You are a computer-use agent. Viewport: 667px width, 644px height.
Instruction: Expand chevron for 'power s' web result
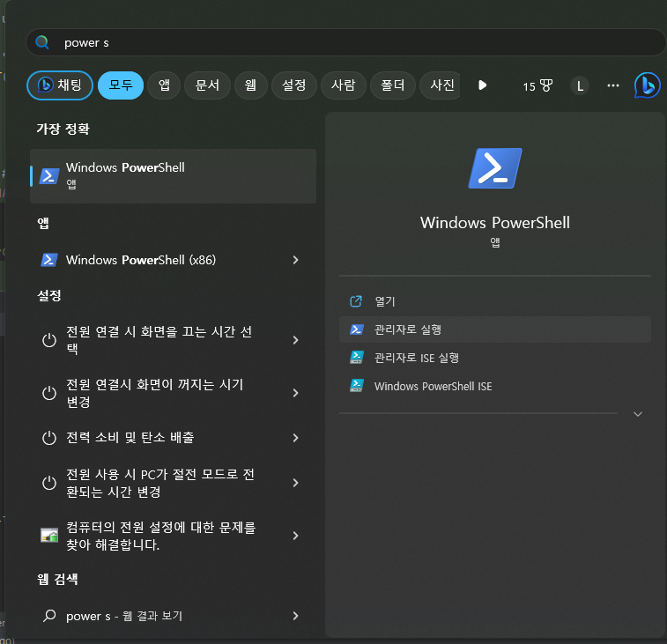pos(296,616)
